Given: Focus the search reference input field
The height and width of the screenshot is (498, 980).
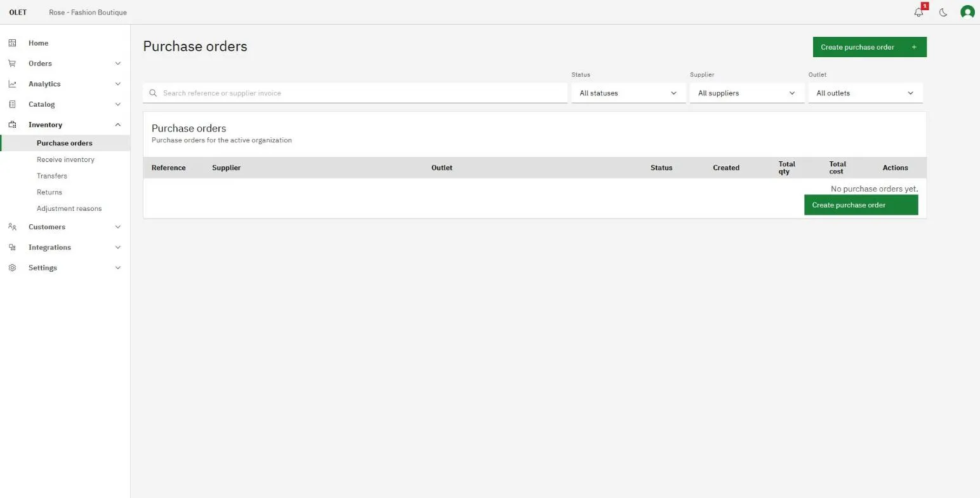Looking at the screenshot, I should tap(355, 93).
